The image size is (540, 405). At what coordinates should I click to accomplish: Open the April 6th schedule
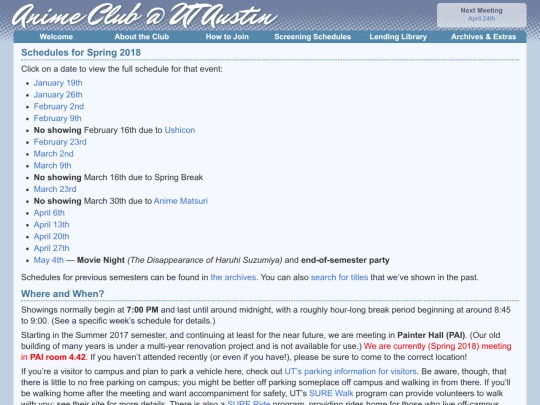point(49,213)
